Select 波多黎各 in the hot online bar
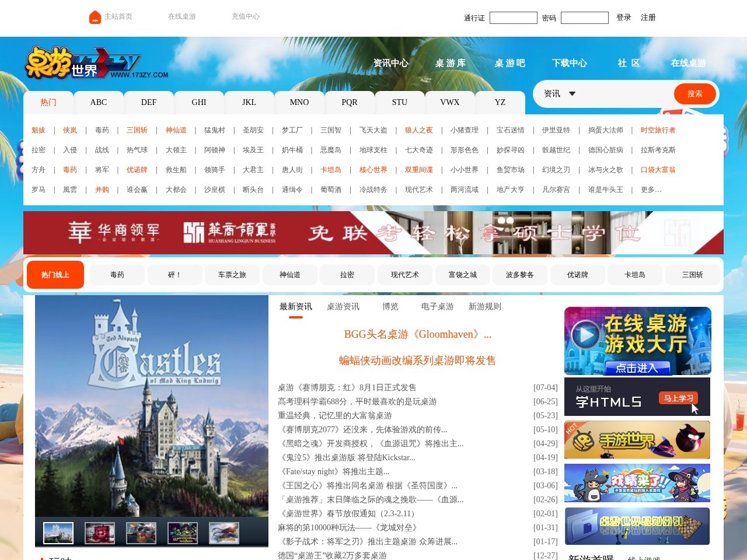 pyautogui.click(x=520, y=275)
